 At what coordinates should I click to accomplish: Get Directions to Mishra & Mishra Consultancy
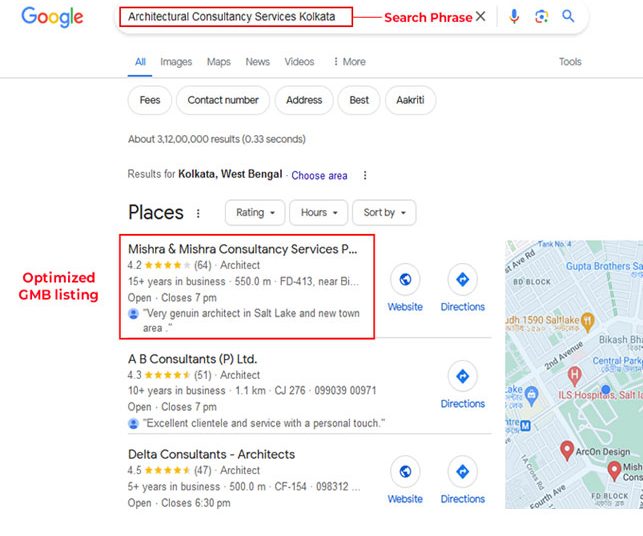pyautogui.click(x=462, y=280)
